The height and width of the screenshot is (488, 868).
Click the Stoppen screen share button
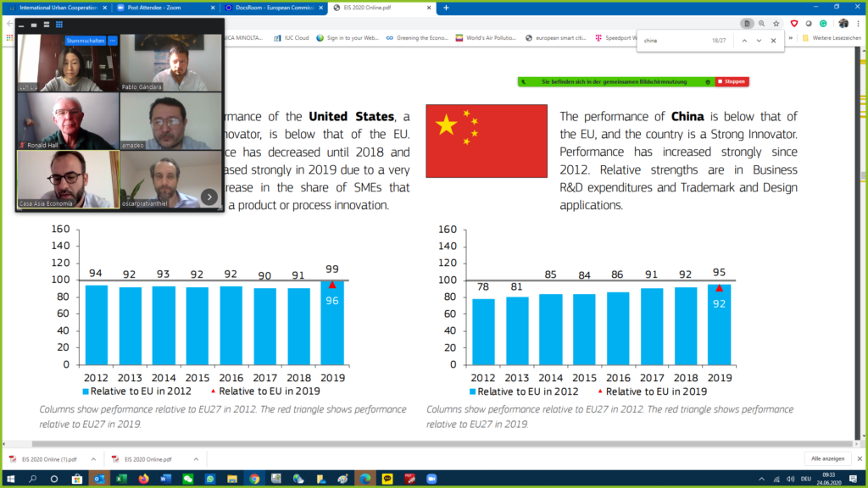[x=732, y=82]
